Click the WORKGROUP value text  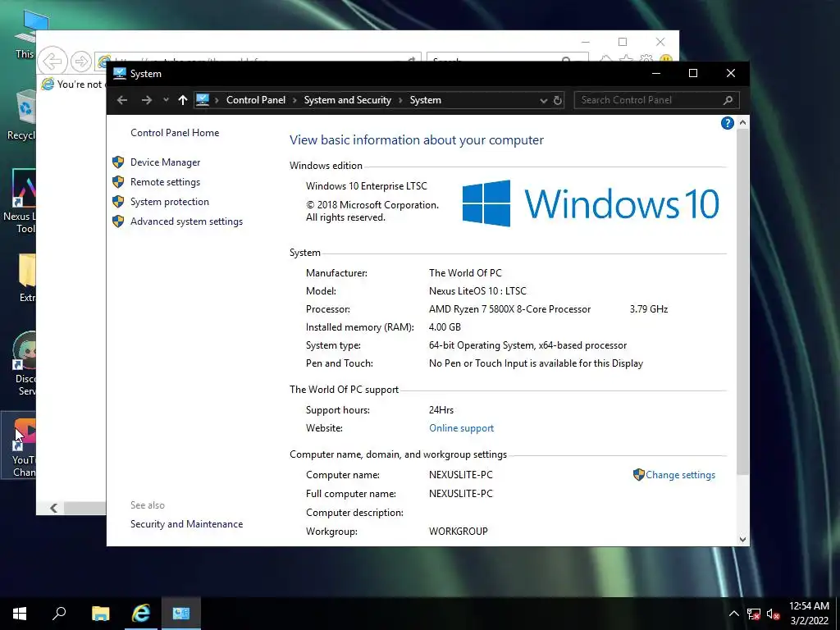click(x=458, y=532)
